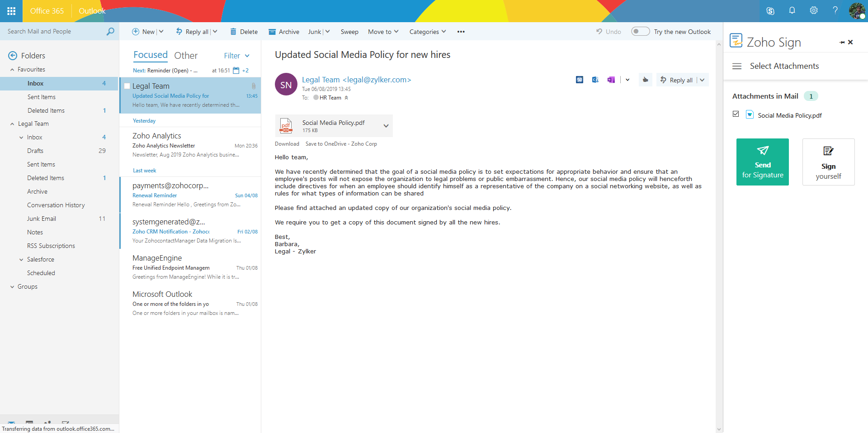This screenshot has height=433, width=868.
Task: Click the OneNote add-in icon in message header
Action: click(611, 80)
